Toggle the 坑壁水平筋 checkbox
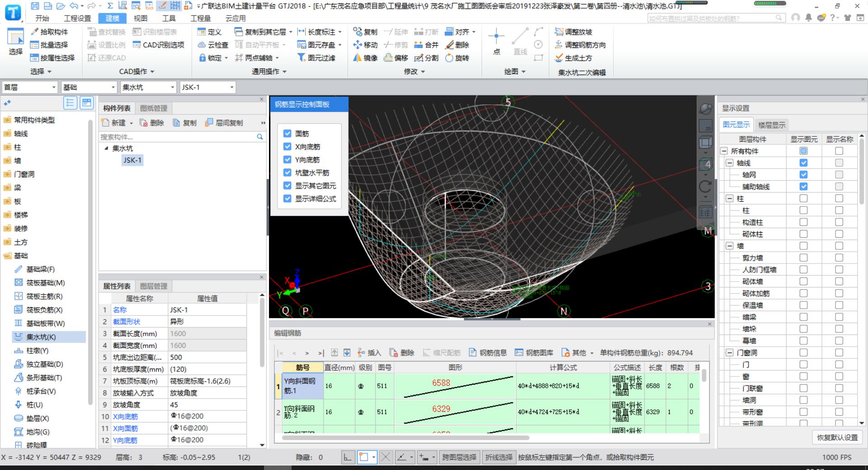This screenshot has height=470, width=868. tap(287, 173)
